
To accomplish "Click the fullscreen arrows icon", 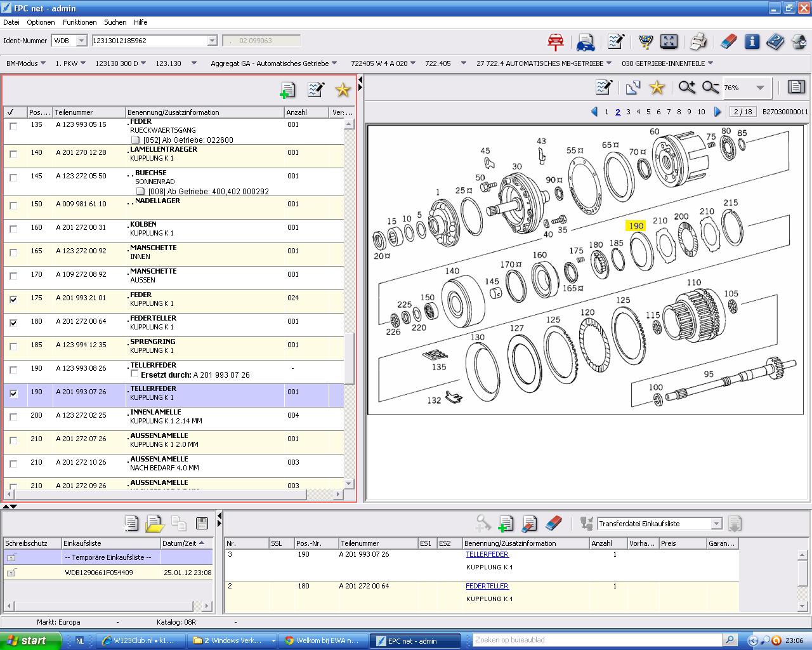I will pos(669,42).
